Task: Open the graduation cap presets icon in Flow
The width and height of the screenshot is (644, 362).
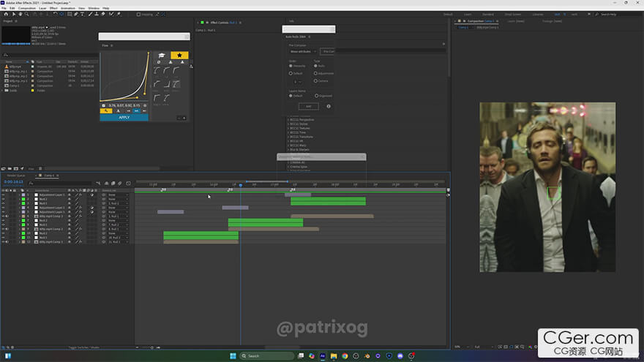Action: click(x=161, y=55)
